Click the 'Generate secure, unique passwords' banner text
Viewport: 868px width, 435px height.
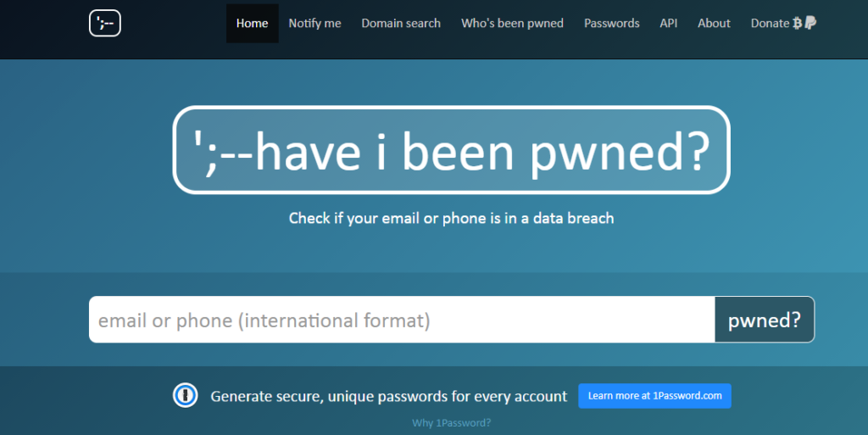(x=388, y=396)
